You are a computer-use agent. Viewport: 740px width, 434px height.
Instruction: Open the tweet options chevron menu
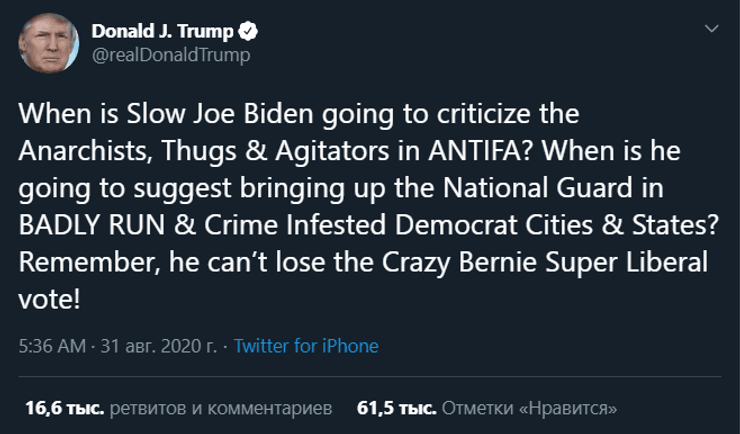712,29
